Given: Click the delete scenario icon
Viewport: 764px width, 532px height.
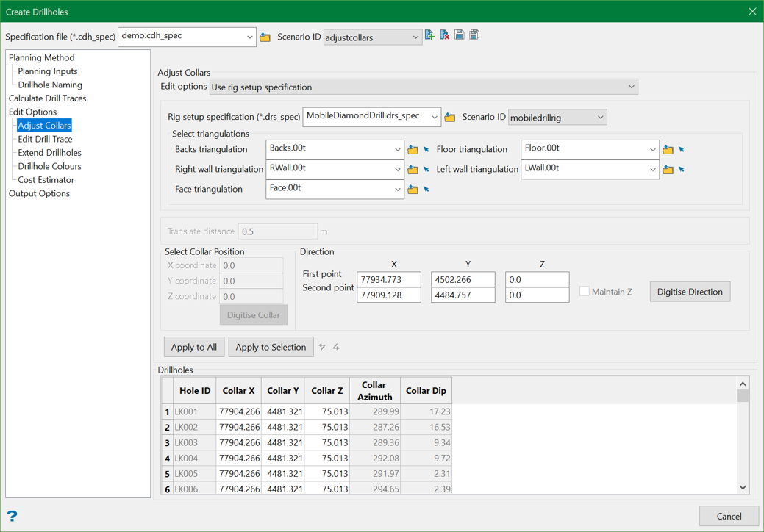Looking at the screenshot, I should pos(444,35).
